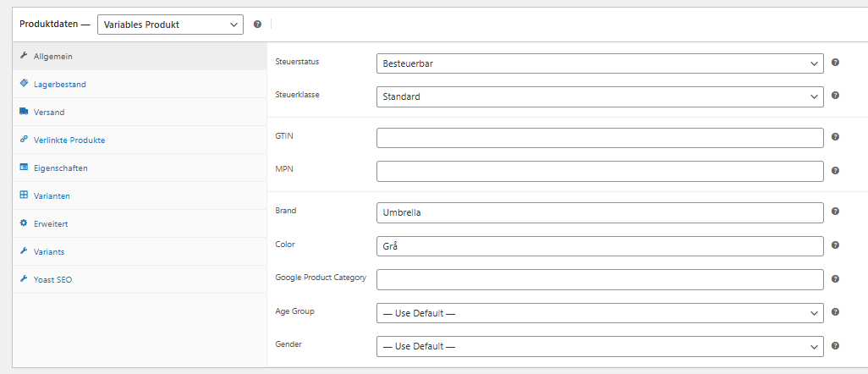
Task: Switch to the Eigenschaften tab
Action: click(140, 168)
